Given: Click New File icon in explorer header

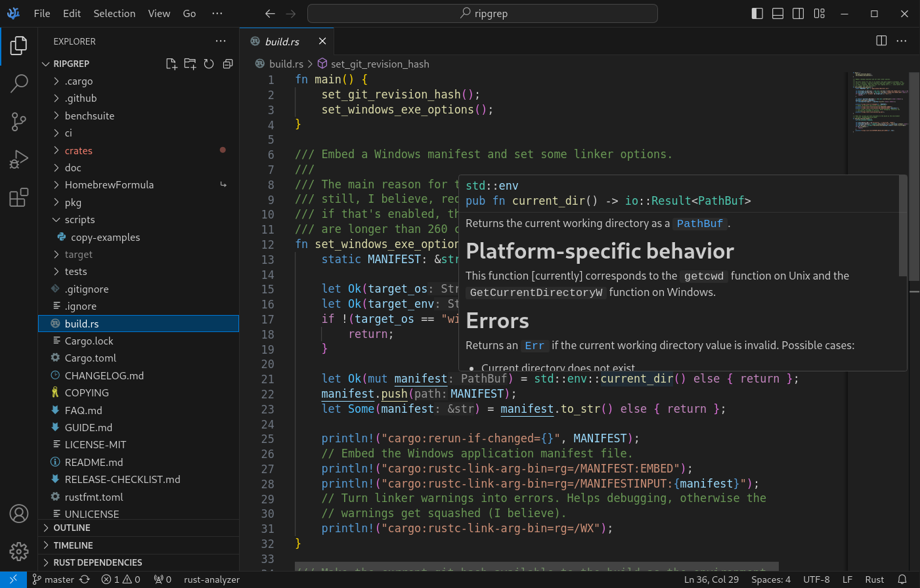Looking at the screenshot, I should pos(171,64).
